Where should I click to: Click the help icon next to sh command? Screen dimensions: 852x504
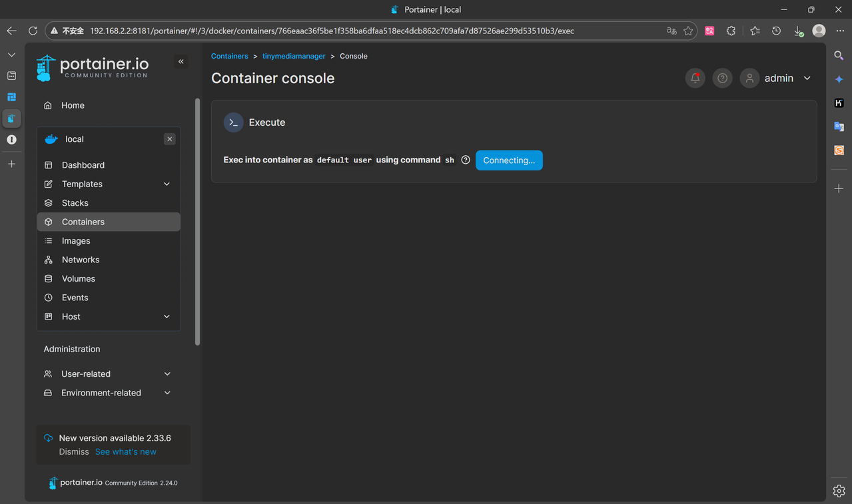coord(466,160)
